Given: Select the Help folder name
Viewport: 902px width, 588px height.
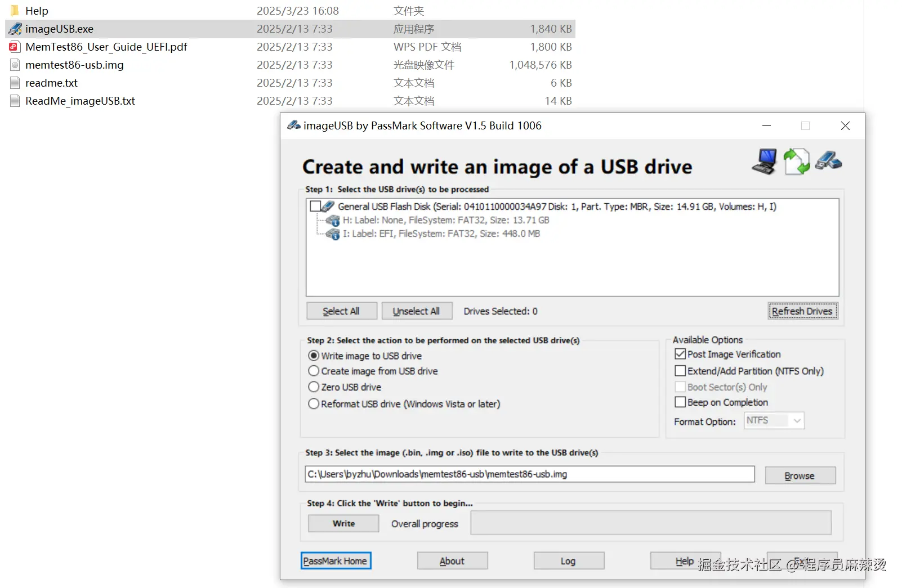Looking at the screenshot, I should coord(37,11).
